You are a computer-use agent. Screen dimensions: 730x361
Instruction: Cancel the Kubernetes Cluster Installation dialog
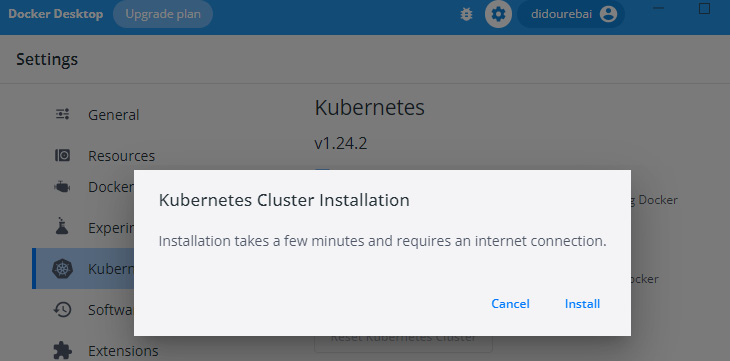click(510, 304)
